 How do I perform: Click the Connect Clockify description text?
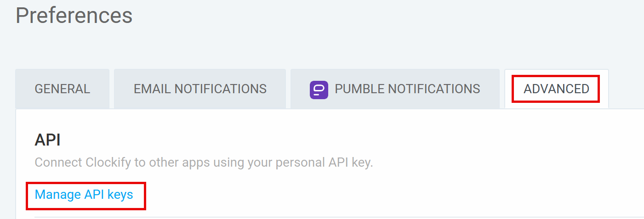click(x=204, y=163)
